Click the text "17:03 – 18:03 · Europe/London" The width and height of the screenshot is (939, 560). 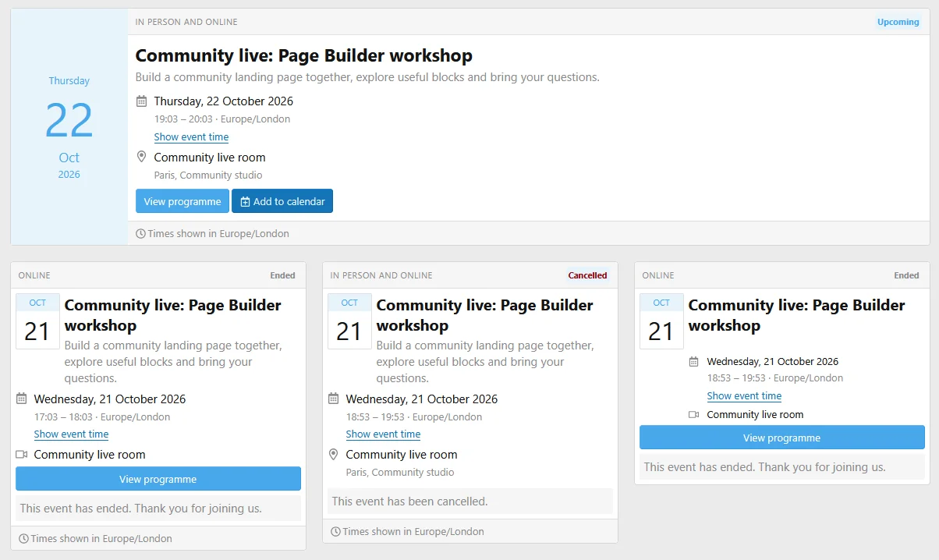[102, 416]
